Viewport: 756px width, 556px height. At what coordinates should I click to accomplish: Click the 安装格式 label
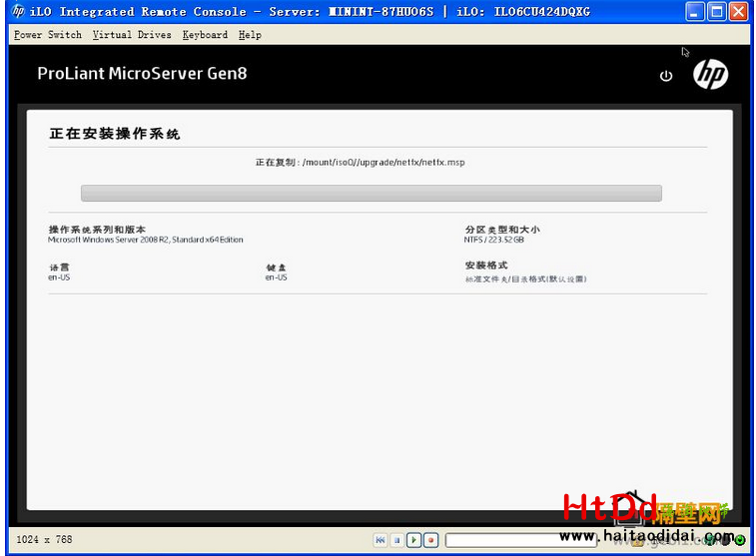[x=486, y=265]
